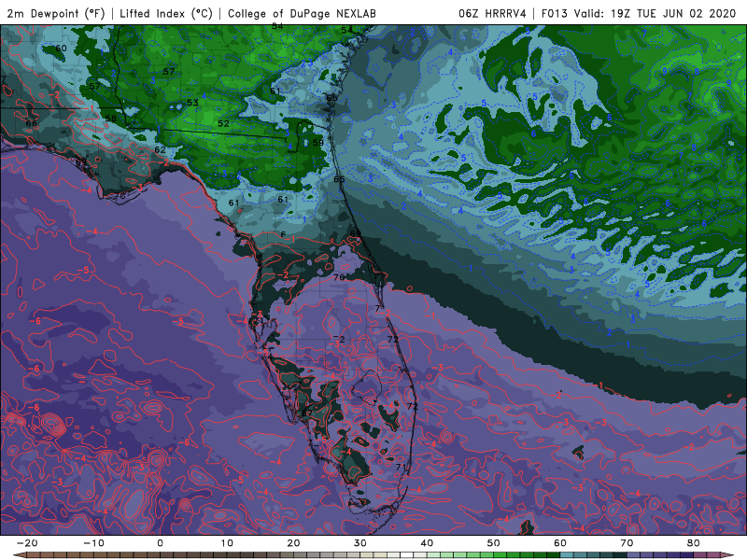Click the dewpoint value 59 on the map
The height and width of the screenshot is (560, 747).
point(318,143)
